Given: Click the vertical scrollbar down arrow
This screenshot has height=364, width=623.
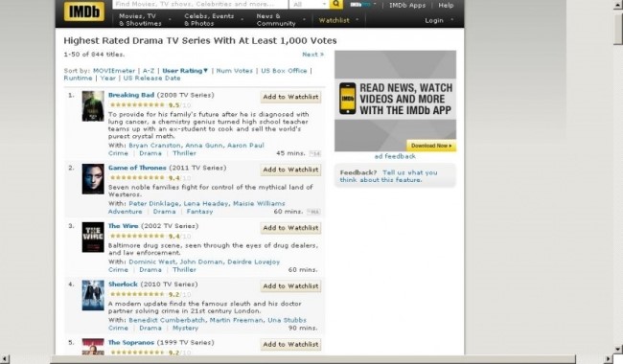Looking at the screenshot, I should point(617,350).
